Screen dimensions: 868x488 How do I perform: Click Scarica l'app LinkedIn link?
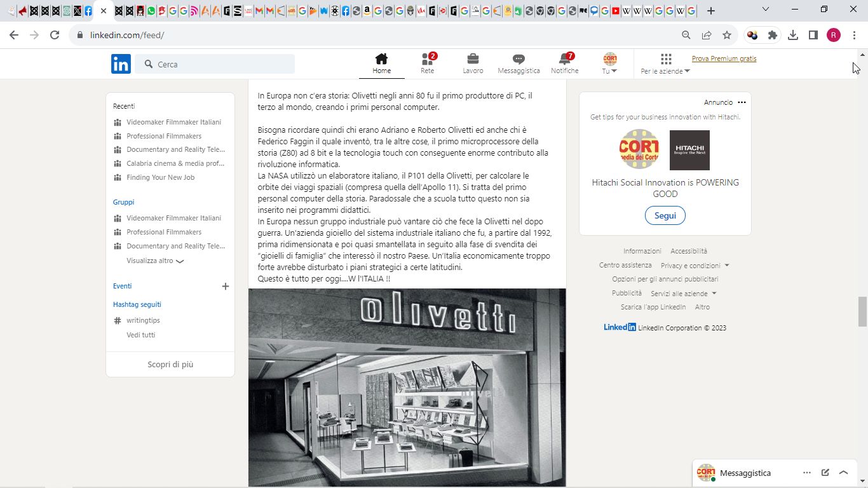pyautogui.click(x=653, y=307)
